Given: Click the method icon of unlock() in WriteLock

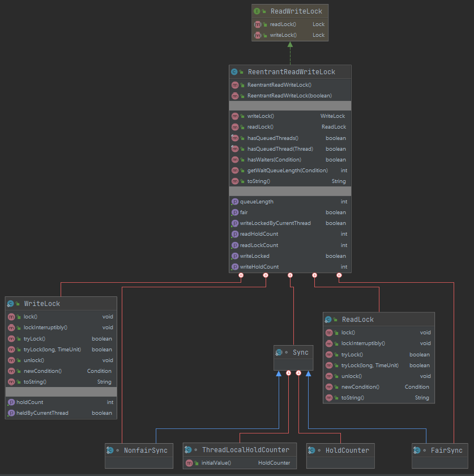Looking at the screenshot, I should click(x=11, y=360).
